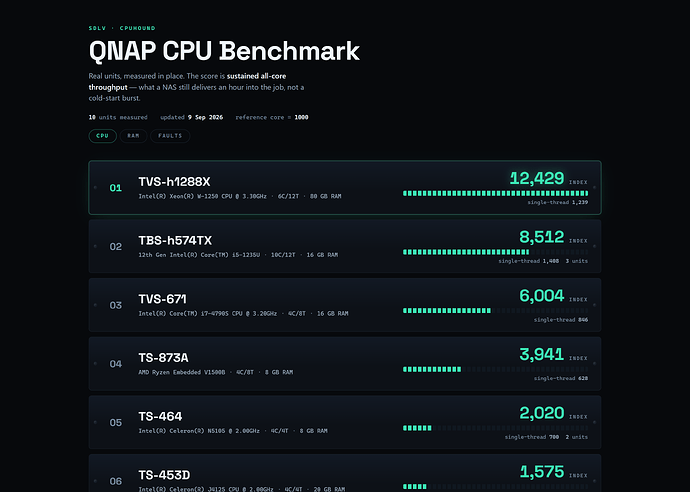
Task: Click rank number 04
Action: click(x=116, y=364)
